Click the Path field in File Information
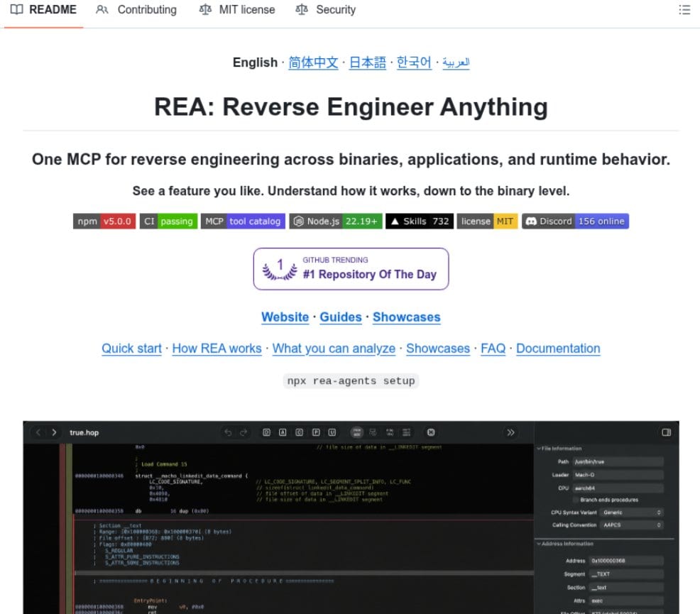 [618, 462]
